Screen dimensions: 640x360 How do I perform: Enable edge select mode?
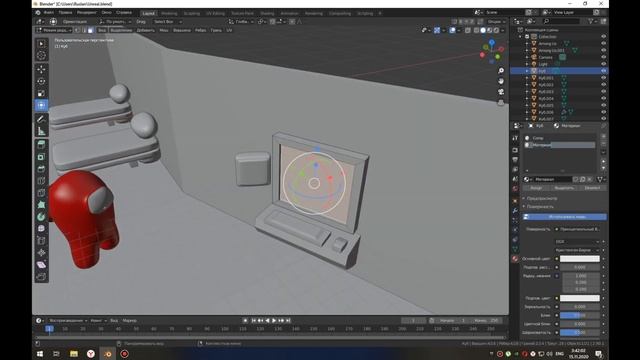[84, 30]
